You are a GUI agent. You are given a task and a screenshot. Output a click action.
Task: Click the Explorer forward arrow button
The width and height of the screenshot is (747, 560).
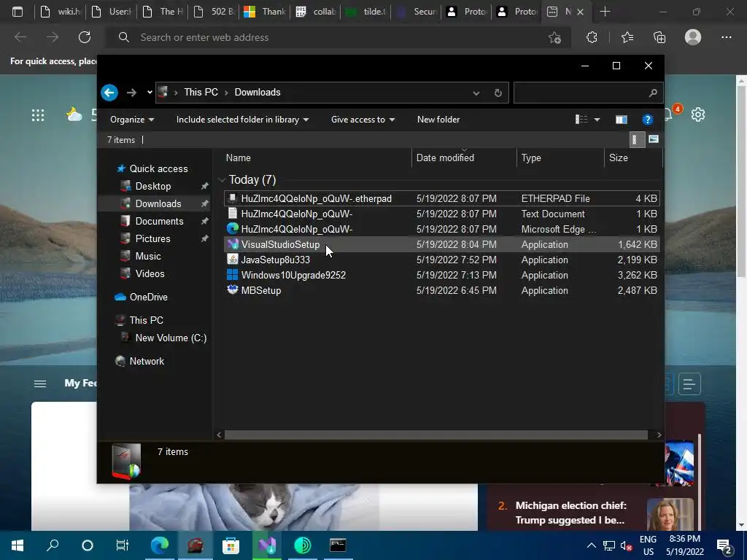point(131,93)
